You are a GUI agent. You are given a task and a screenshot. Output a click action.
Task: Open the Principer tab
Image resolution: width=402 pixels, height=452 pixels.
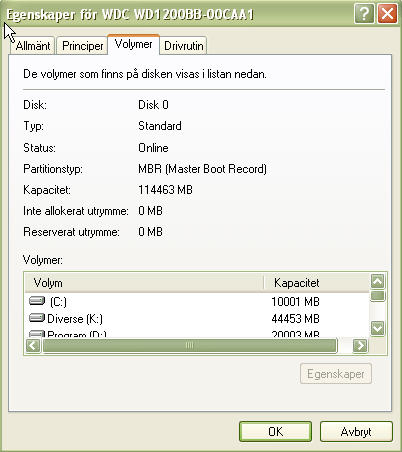[83, 46]
